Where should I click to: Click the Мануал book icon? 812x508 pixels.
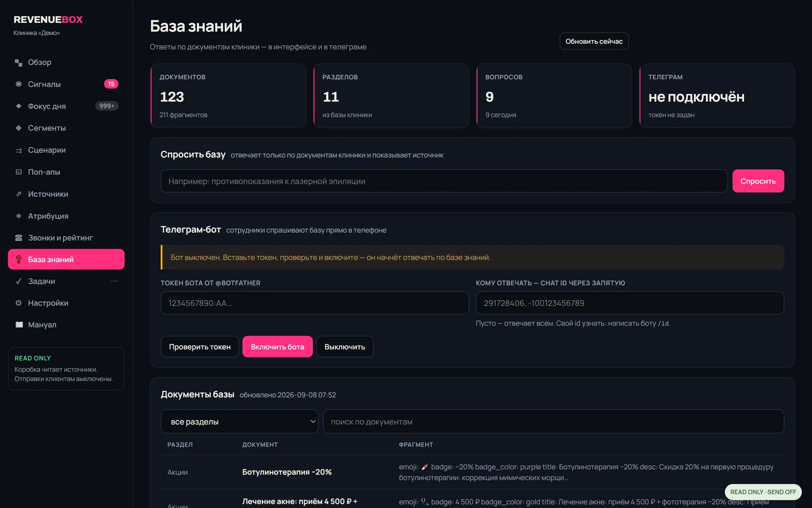coord(19,325)
